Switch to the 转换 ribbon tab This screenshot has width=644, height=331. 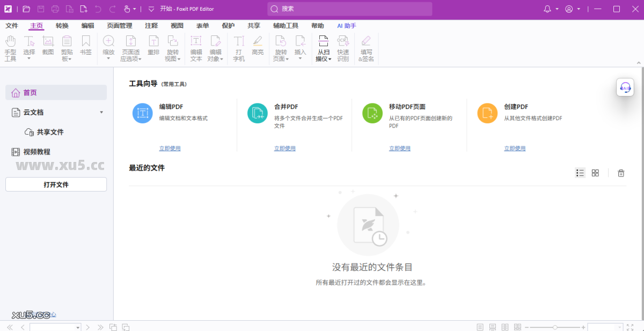[62, 25]
